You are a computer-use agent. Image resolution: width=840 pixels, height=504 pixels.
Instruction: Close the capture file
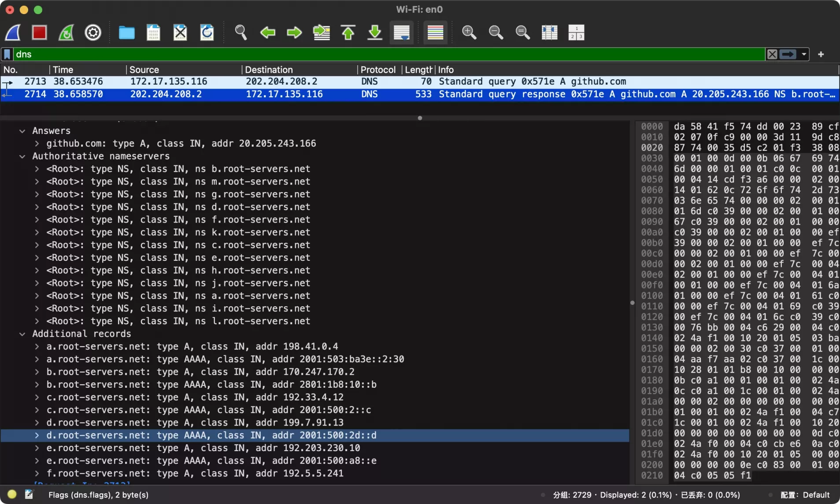tap(180, 33)
